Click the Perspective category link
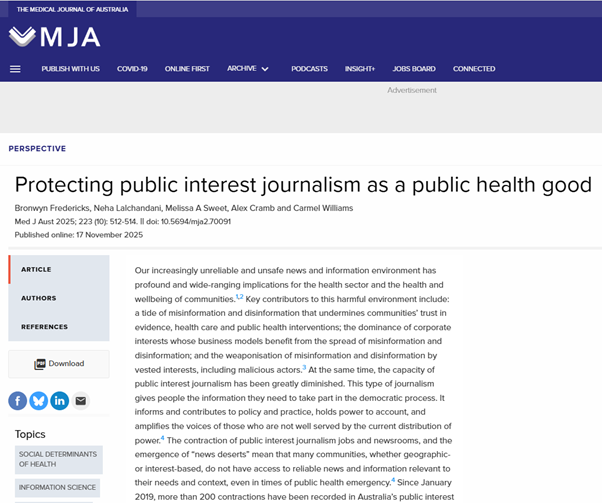The width and height of the screenshot is (602, 503). (37, 149)
